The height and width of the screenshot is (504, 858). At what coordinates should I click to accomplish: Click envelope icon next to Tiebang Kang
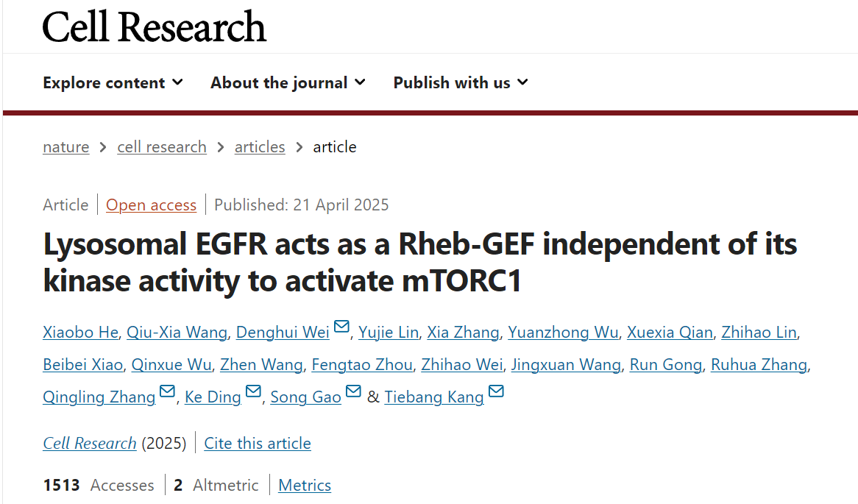coord(496,392)
